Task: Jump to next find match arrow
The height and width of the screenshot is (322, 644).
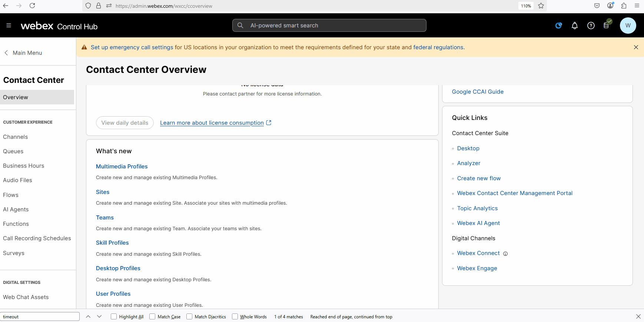Action: coord(99,316)
